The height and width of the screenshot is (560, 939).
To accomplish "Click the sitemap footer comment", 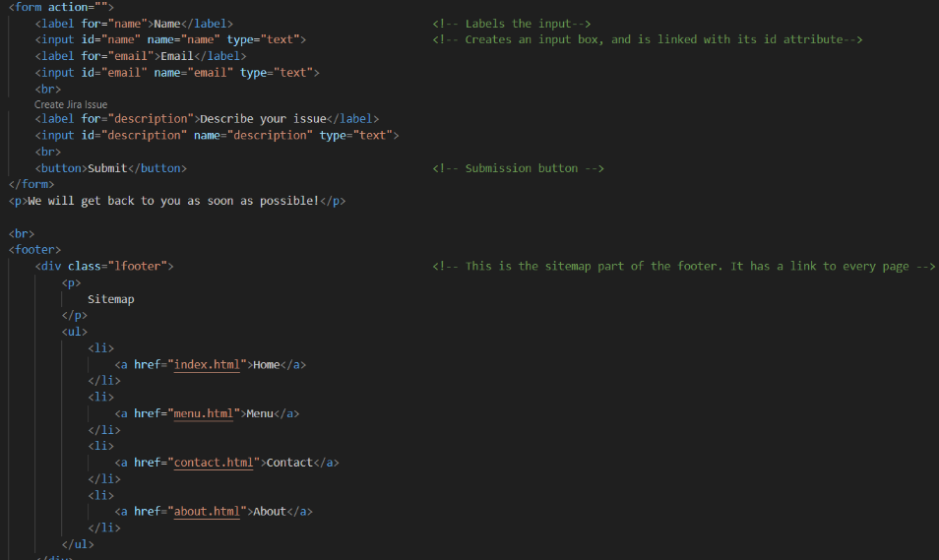I will pyautogui.click(x=683, y=267).
